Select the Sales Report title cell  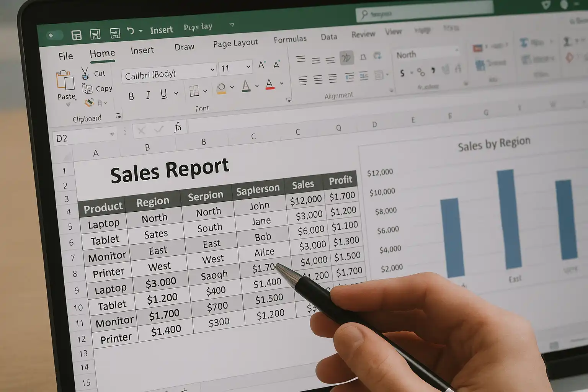[x=169, y=171]
